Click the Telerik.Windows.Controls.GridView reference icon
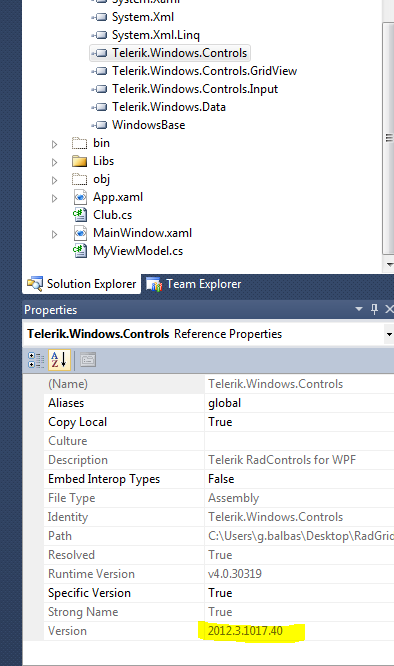This screenshot has width=394, height=666. 100,71
